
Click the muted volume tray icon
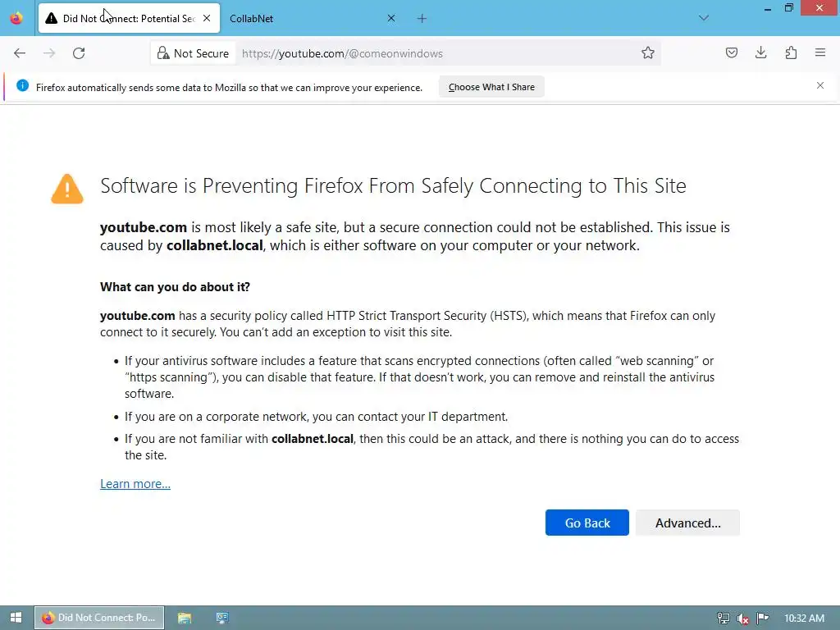coord(743,619)
